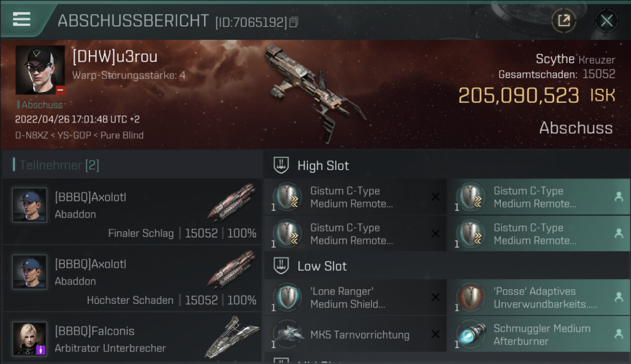Image resolution: width=631 pixels, height=364 pixels.
Task: Click first Gistum C-Type Medium Remote module
Action: [355, 197]
